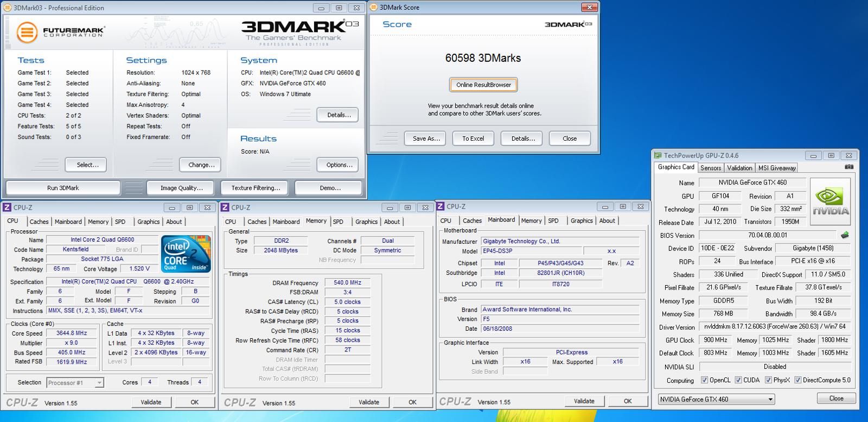Open SPD tab in first CPU-Z window
This screenshot has width=868, height=422.
pos(120,222)
